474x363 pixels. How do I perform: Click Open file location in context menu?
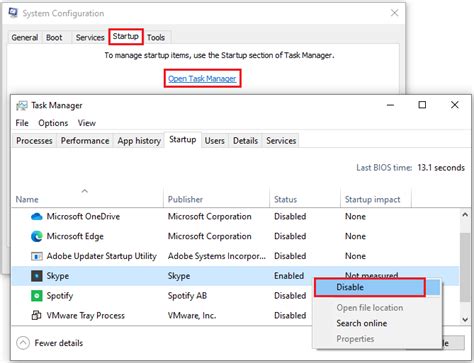(x=370, y=308)
